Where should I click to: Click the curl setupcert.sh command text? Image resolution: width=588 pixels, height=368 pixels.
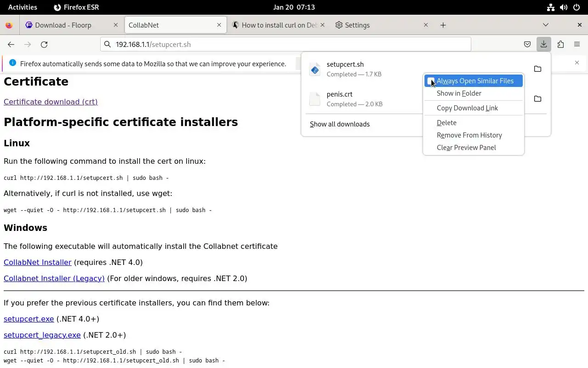(86, 178)
